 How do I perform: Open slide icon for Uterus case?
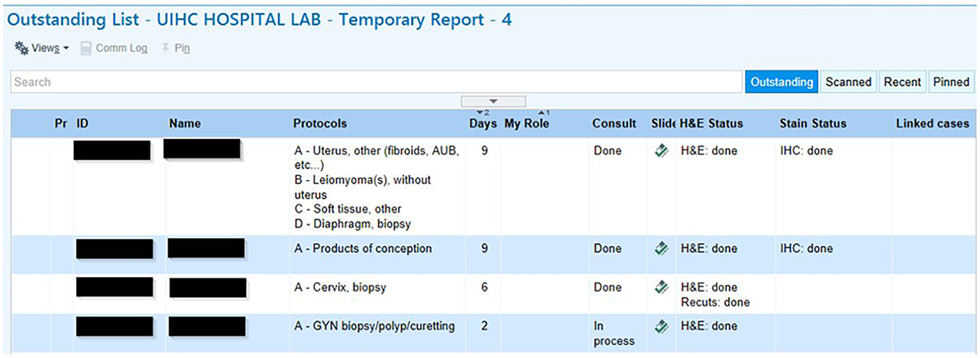tap(662, 151)
